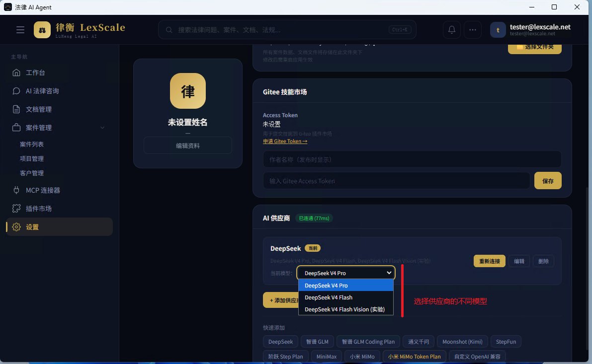Focus the Gitee Access Token input
The width and height of the screenshot is (592, 364).
coord(397,181)
